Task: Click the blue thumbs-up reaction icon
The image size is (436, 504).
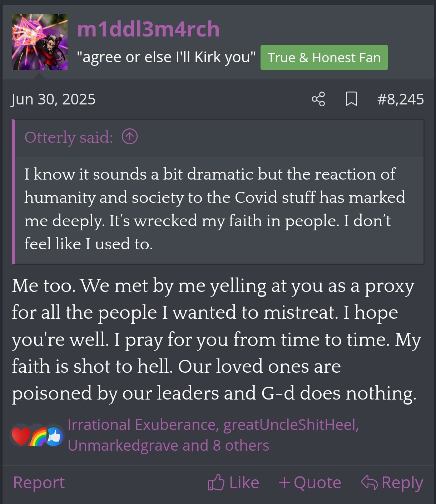Action: [54, 436]
